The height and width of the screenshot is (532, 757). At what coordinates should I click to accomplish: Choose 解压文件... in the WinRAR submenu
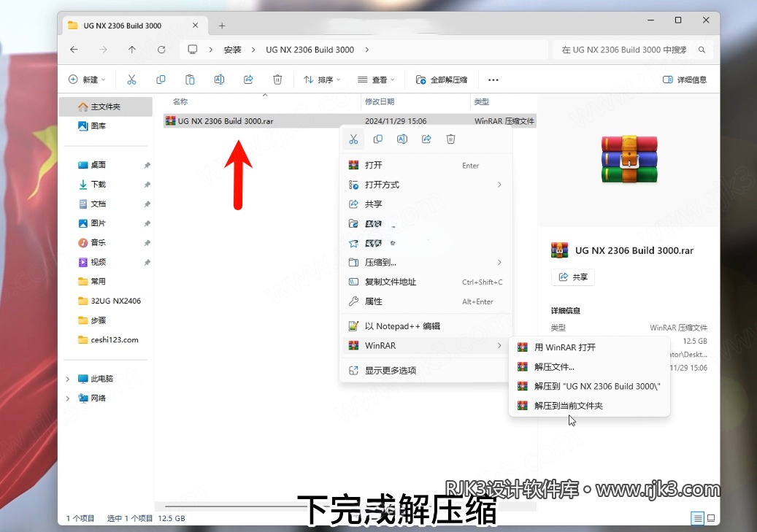click(590, 367)
